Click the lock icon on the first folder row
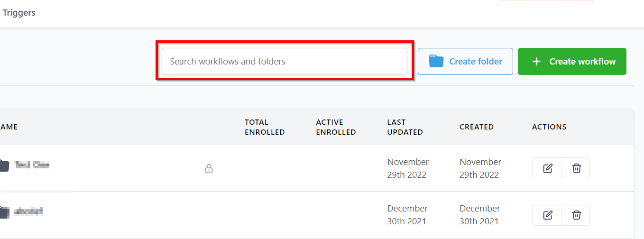644x239 pixels. [x=209, y=168]
